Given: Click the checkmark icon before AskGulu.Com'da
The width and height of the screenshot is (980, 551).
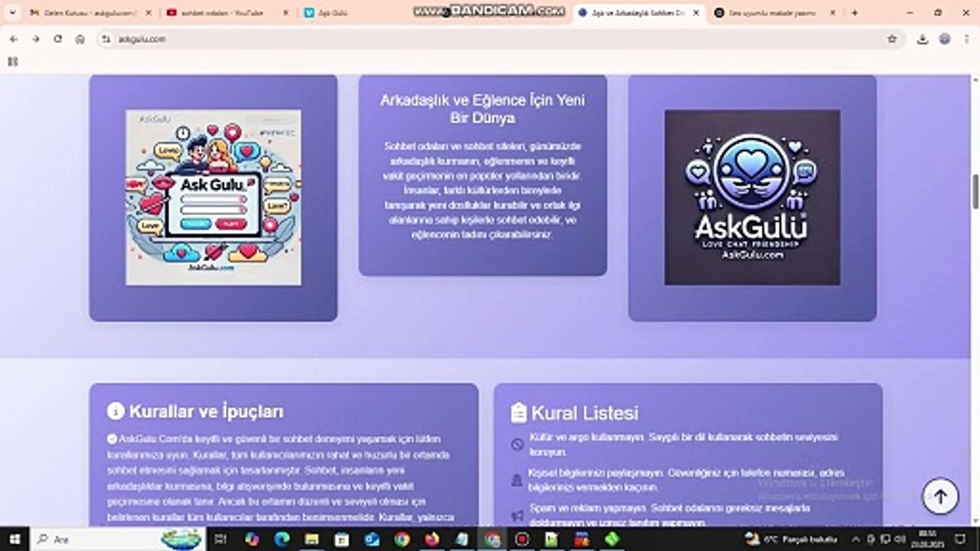Looking at the screenshot, I should 113,439.
